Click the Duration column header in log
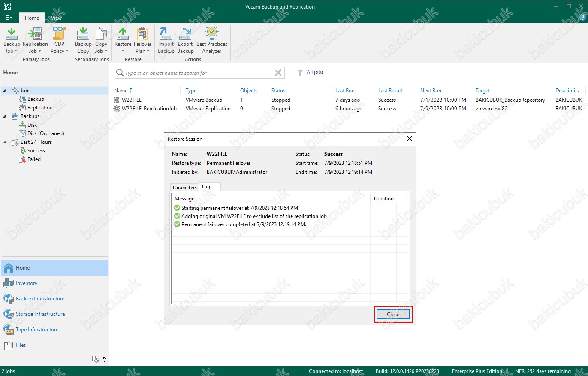Viewport: 588px width, 376px height. [x=383, y=199]
